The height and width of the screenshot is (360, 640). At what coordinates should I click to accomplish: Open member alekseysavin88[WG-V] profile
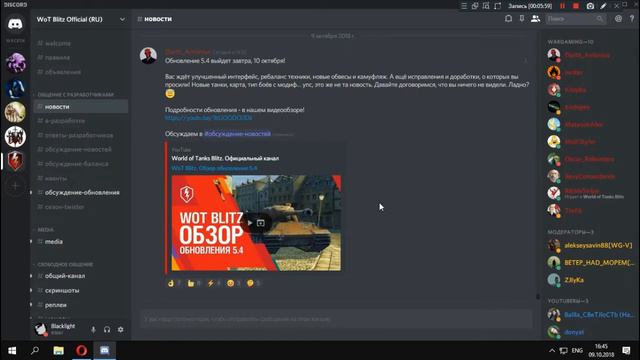coord(590,245)
